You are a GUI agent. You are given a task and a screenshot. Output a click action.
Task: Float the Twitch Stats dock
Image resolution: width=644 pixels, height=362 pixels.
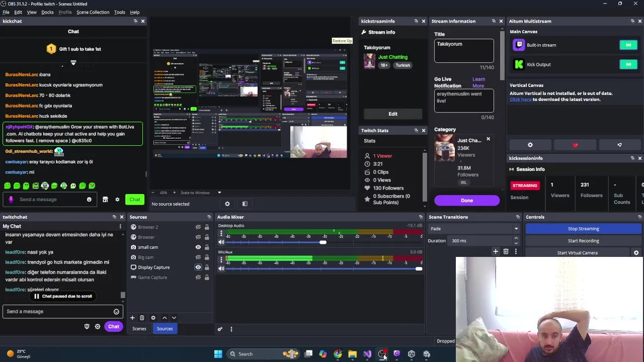pyautogui.click(x=416, y=131)
